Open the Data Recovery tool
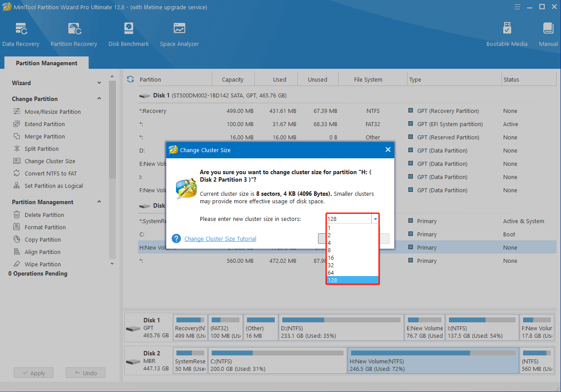The width and height of the screenshot is (561, 392). [x=21, y=34]
